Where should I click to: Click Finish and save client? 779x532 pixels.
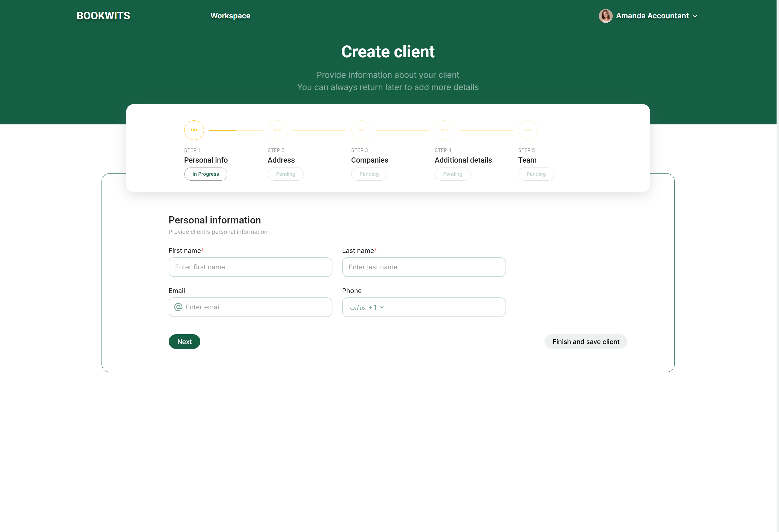pos(585,342)
